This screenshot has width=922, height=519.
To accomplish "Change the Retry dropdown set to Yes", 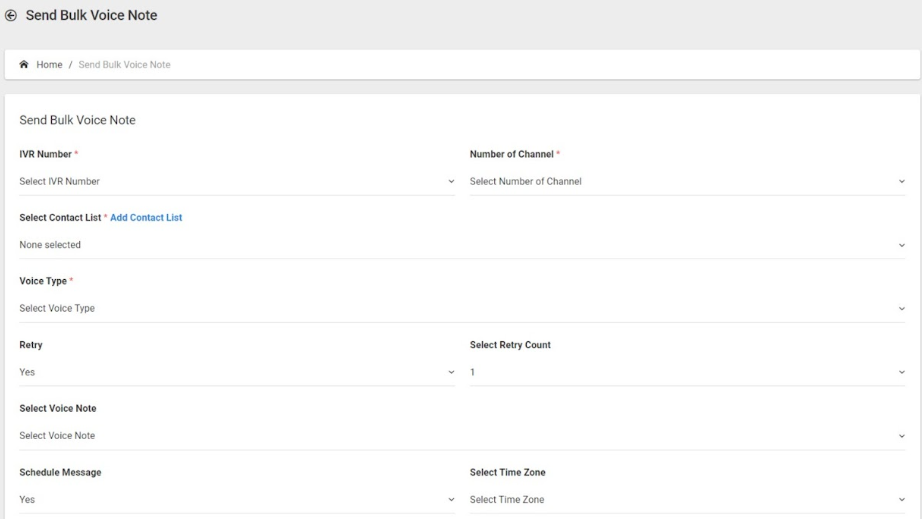I will pyautogui.click(x=237, y=372).
